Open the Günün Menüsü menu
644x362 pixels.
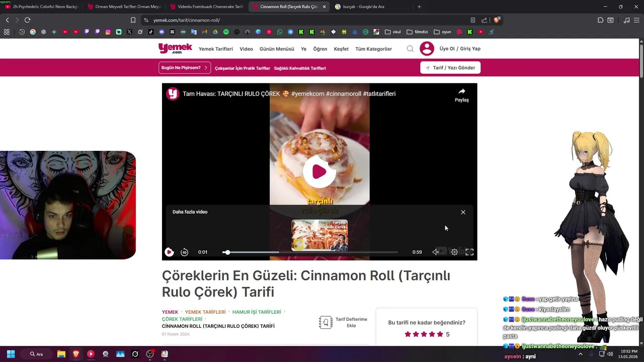click(x=277, y=49)
